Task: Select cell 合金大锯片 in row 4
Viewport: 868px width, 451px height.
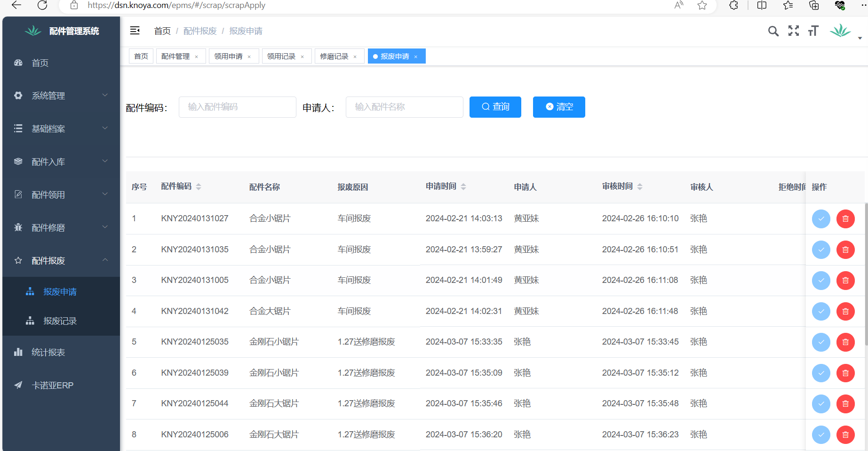Action: point(270,311)
